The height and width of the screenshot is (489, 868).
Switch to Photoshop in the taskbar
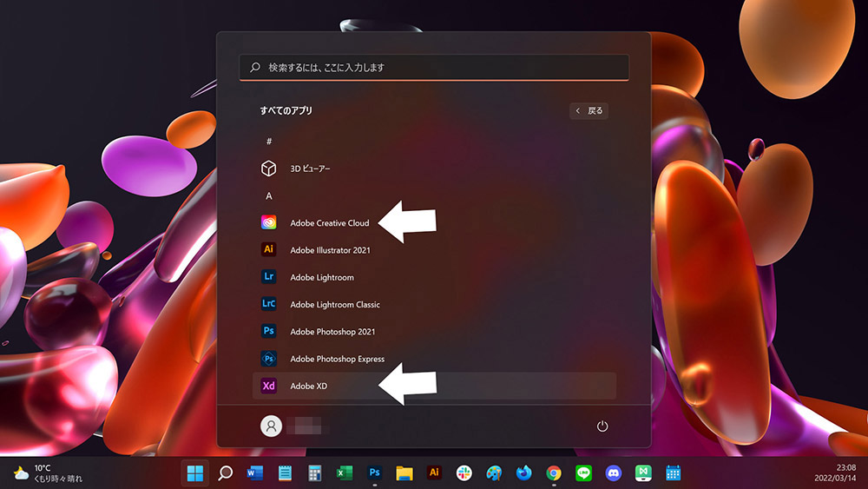click(374, 473)
